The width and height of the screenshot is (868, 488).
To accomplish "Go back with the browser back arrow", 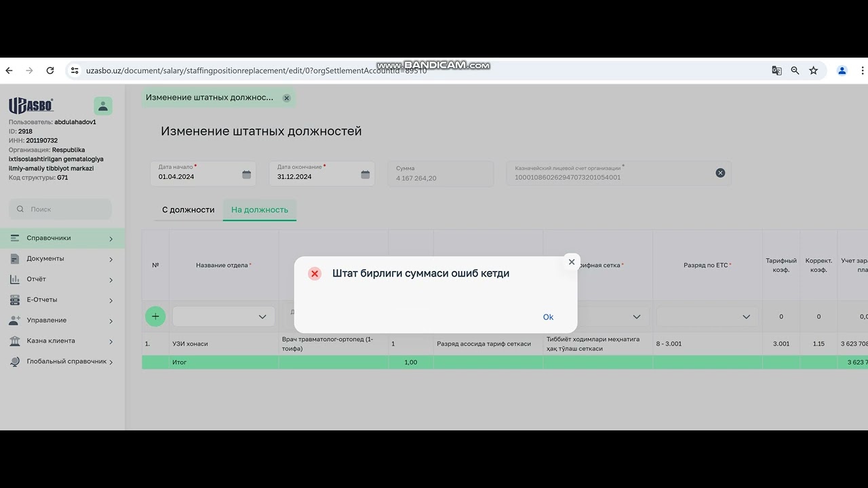I will tap(9, 70).
